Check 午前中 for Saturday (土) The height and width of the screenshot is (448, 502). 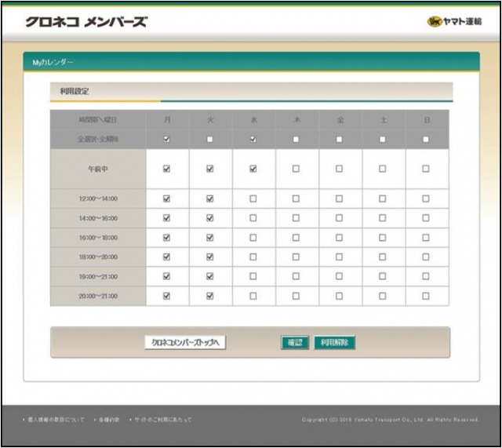pyautogui.click(x=382, y=169)
